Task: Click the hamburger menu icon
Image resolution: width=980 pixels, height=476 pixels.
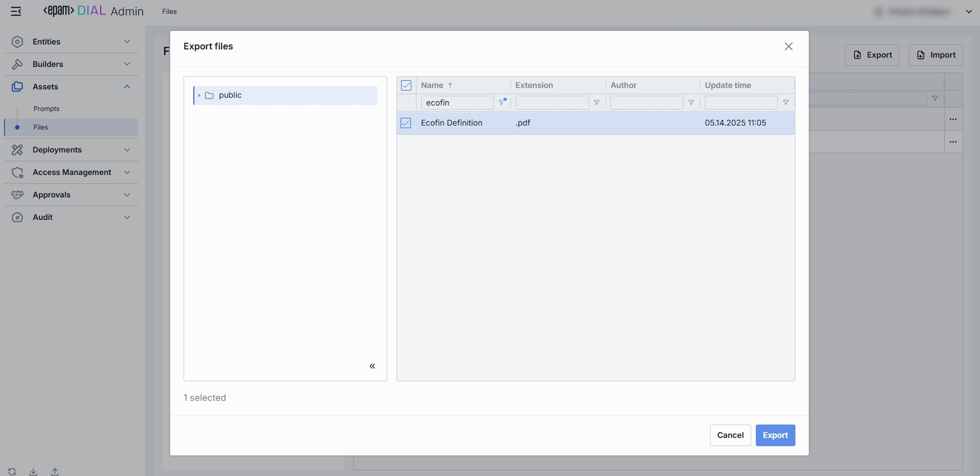Action: tap(16, 11)
